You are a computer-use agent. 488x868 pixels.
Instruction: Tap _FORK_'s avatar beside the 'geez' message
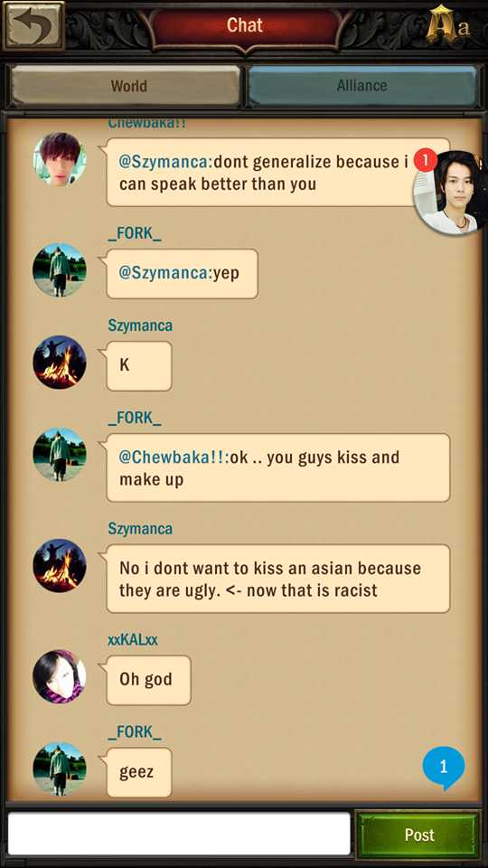pos(60,769)
